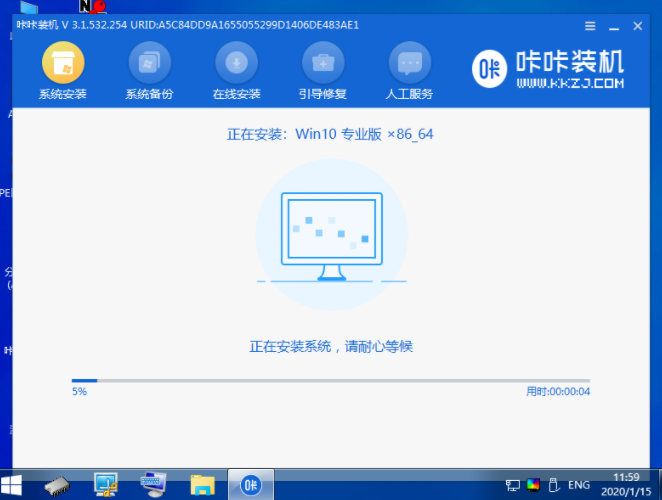Click the 正在安装: Win10 专业版 heading
The width and height of the screenshot is (662, 500).
pos(330,134)
